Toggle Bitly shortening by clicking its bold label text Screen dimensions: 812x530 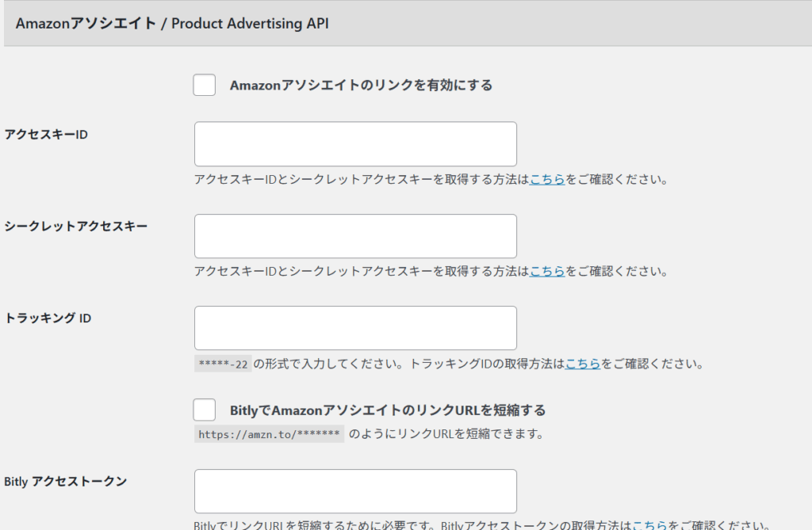tap(389, 410)
